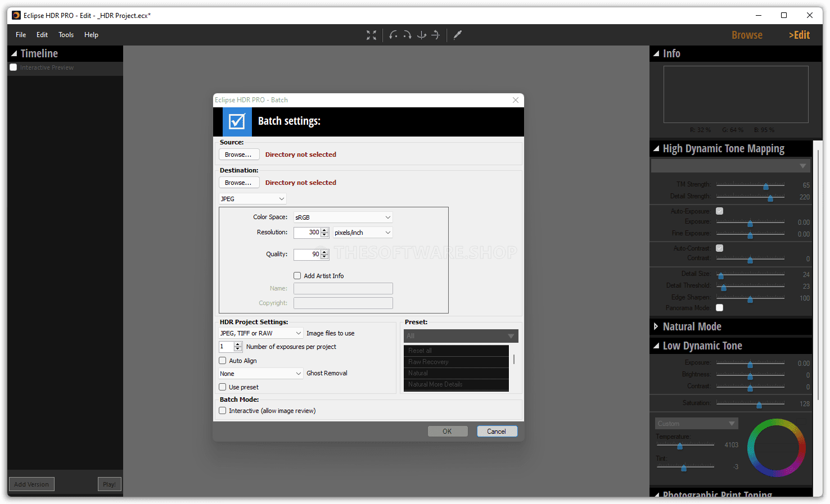Click the fit-to-screen arrows icon in toolbar
The image size is (830, 504).
click(371, 35)
